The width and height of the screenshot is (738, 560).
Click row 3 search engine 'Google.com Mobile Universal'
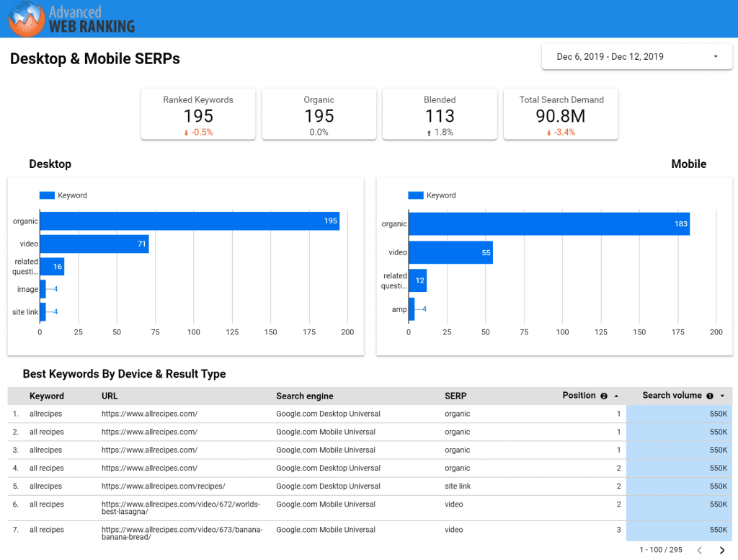(326, 450)
